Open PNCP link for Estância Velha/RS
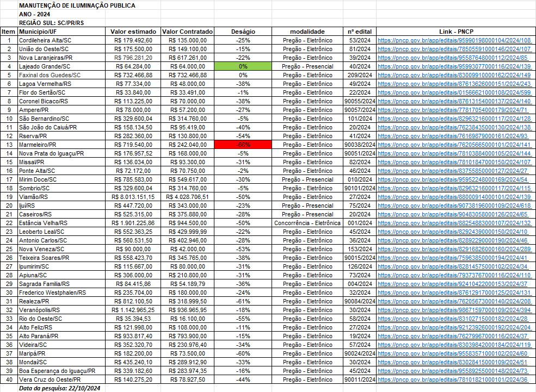 454,223
